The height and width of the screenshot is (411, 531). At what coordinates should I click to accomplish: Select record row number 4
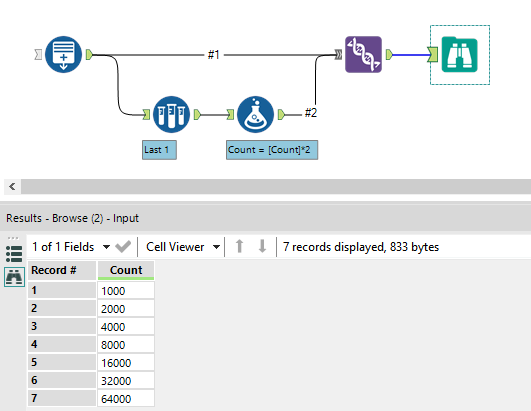(62, 344)
